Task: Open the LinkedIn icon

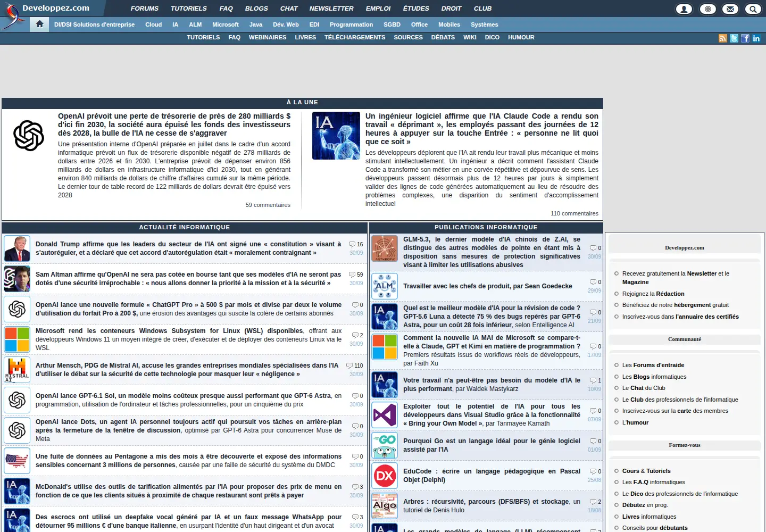Action: point(756,38)
